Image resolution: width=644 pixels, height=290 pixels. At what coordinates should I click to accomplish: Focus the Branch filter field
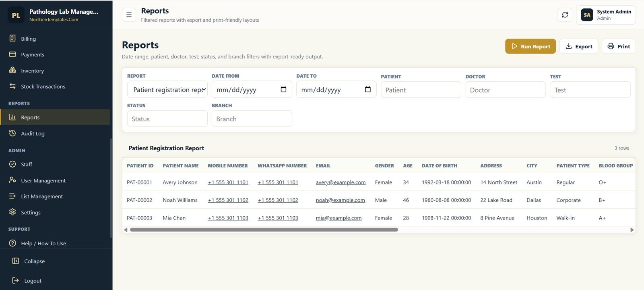(x=252, y=119)
